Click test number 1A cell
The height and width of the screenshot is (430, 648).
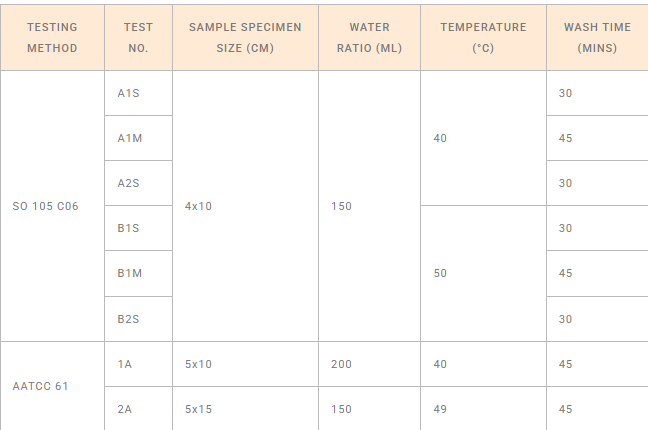tap(138, 364)
